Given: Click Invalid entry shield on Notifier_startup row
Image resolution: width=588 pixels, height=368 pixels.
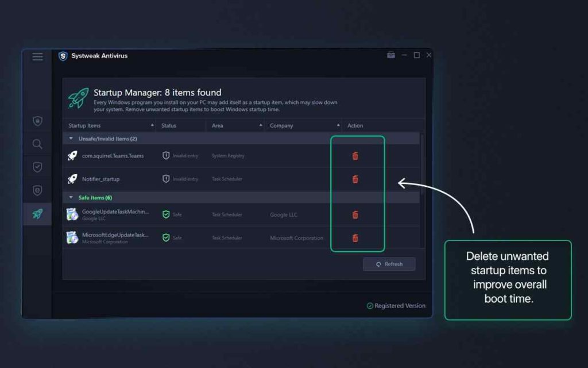Looking at the screenshot, I should click(166, 179).
